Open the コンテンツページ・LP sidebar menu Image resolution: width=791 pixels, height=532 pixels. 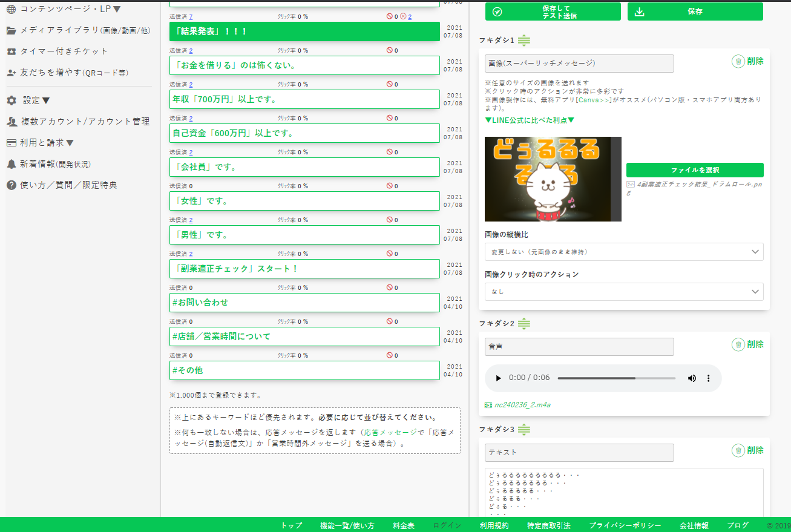point(70,9)
